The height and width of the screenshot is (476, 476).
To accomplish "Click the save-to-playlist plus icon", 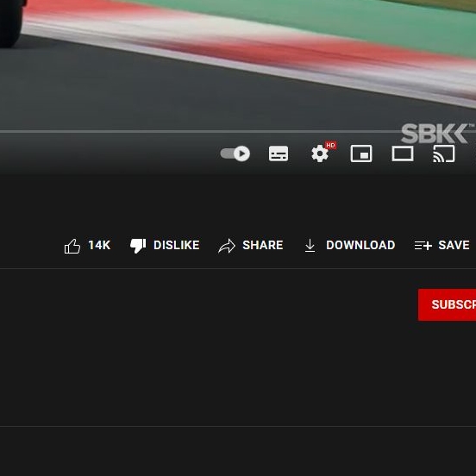I will click(x=423, y=245).
